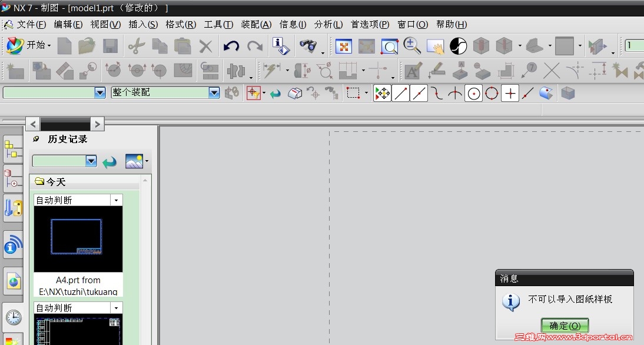Click resource bar left arrow

[x=33, y=124]
